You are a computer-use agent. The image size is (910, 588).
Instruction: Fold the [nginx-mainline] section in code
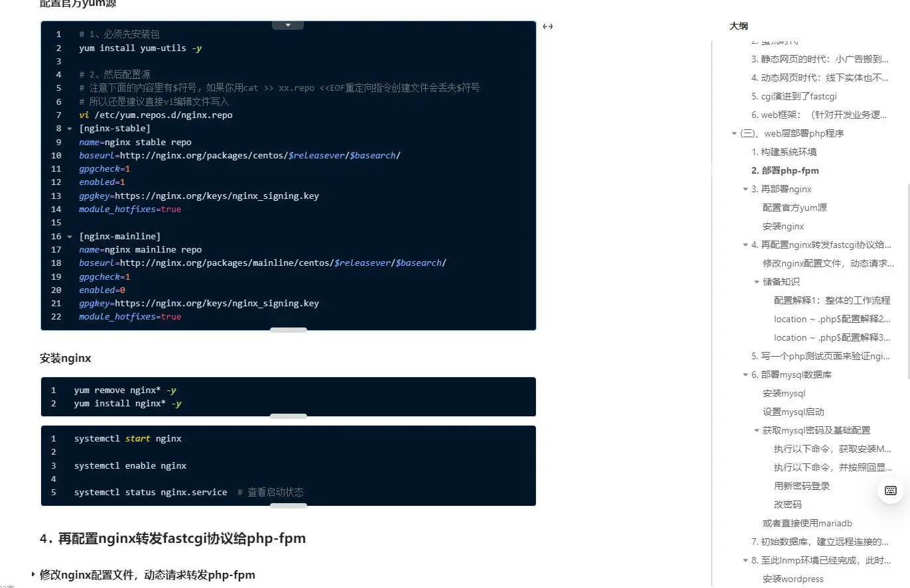pyautogui.click(x=69, y=237)
